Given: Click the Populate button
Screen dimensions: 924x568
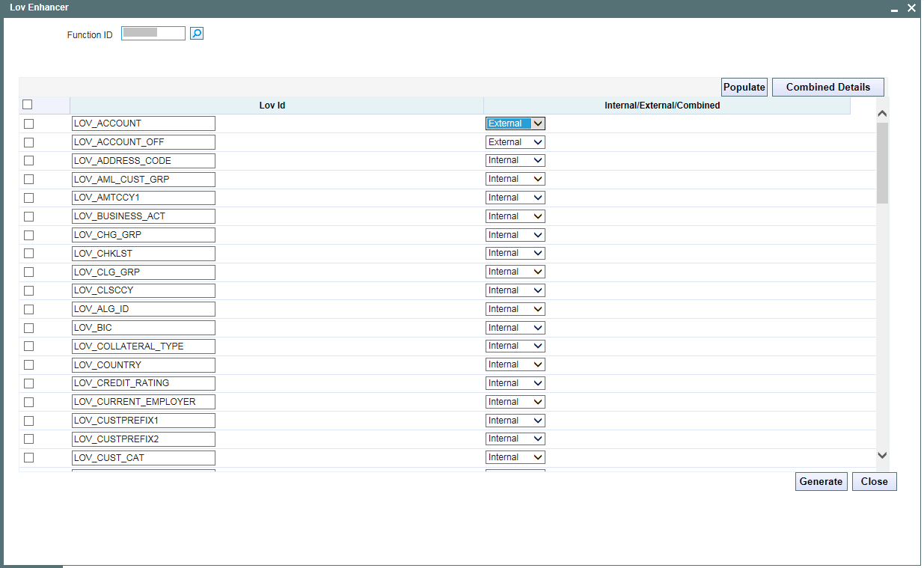Looking at the screenshot, I should click(744, 87).
